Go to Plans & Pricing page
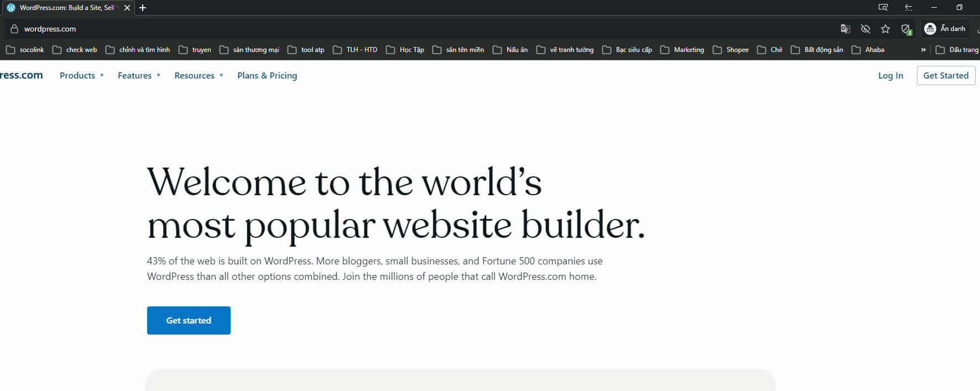This screenshot has width=980, height=391. (x=267, y=76)
